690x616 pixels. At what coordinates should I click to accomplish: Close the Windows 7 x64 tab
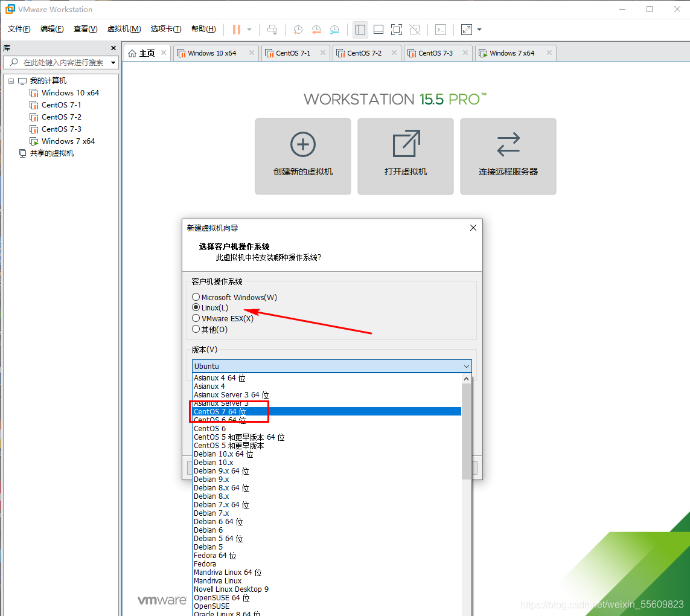(x=549, y=53)
